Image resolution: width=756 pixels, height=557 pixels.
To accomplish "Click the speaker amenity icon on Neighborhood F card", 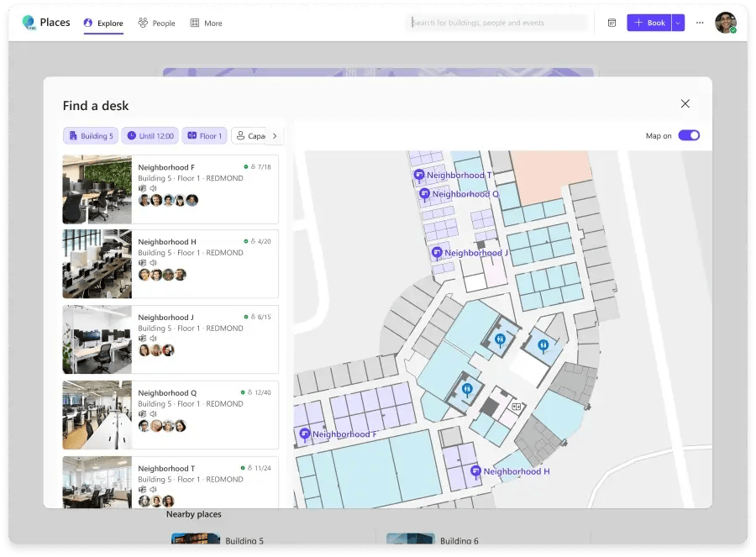I will [155, 187].
